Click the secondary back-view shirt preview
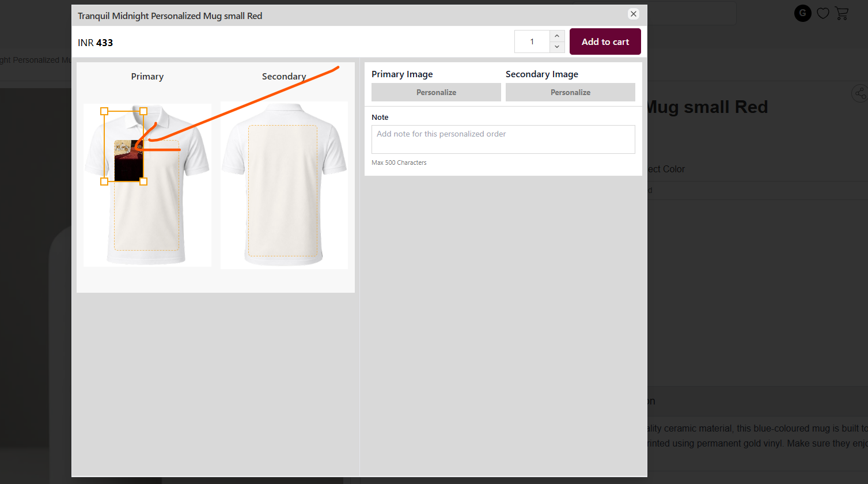Screen dimensions: 868x484 click(x=284, y=185)
